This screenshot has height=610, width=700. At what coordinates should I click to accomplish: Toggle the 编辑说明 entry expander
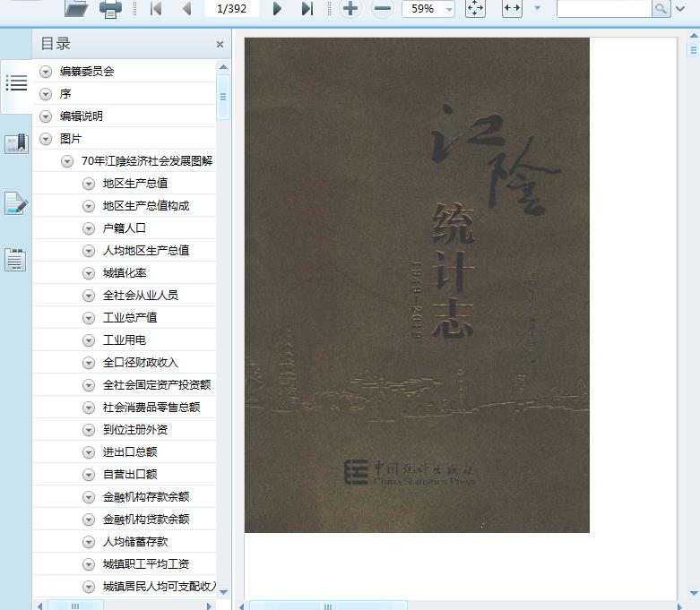[46, 116]
